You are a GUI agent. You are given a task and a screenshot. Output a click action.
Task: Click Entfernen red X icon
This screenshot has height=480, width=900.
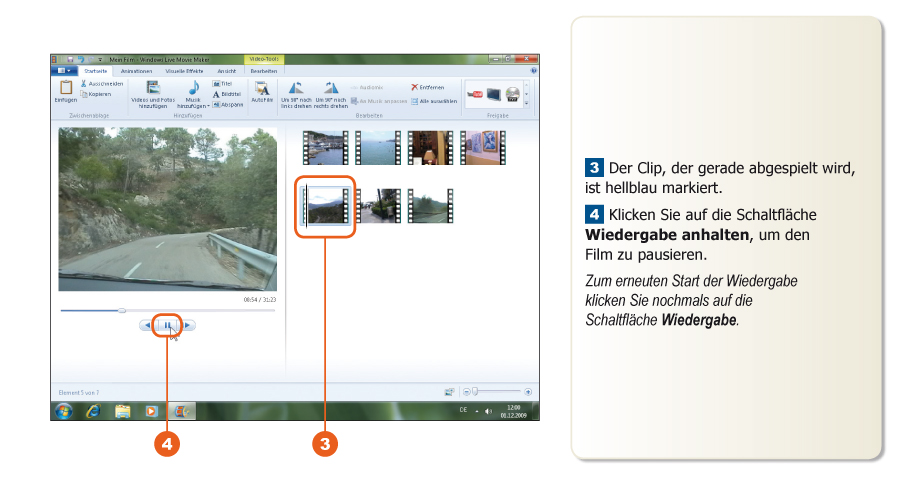pos(415,87)
